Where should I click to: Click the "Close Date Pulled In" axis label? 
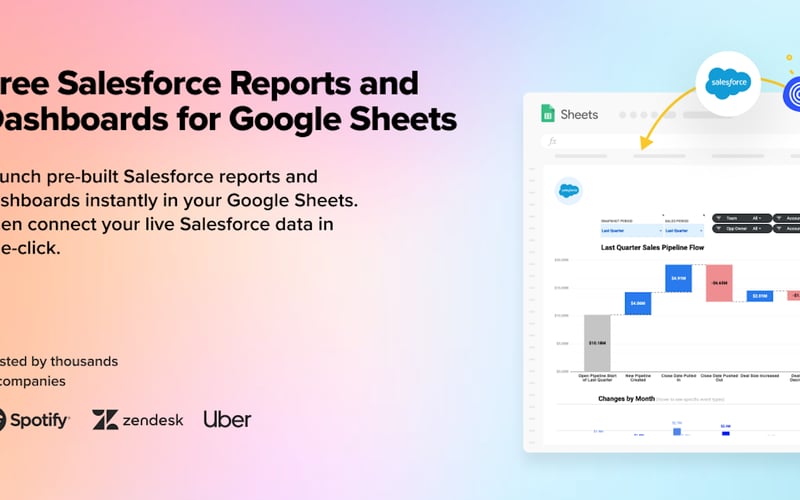coord(679,378)
